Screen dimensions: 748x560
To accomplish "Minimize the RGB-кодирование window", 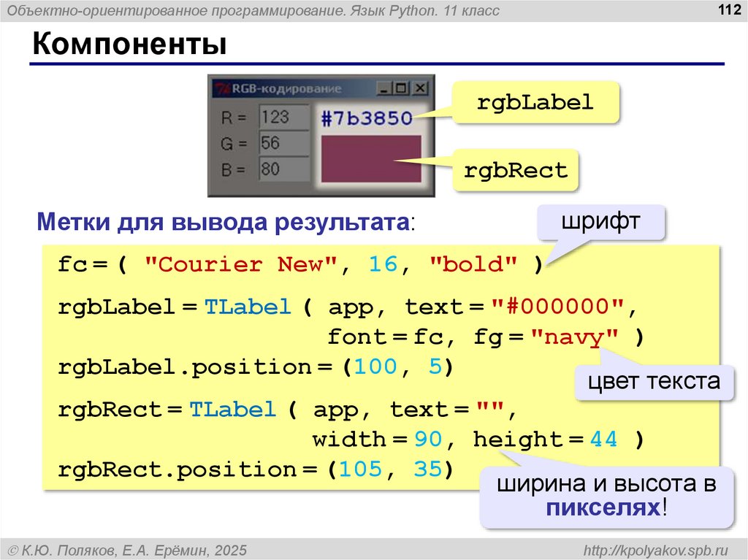I will [x=384, y=88].
